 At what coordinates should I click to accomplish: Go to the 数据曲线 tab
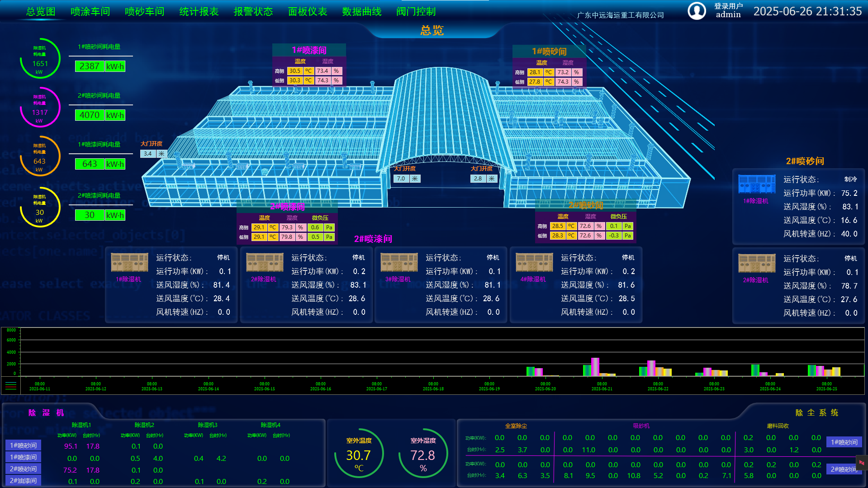tap(361, 12)
